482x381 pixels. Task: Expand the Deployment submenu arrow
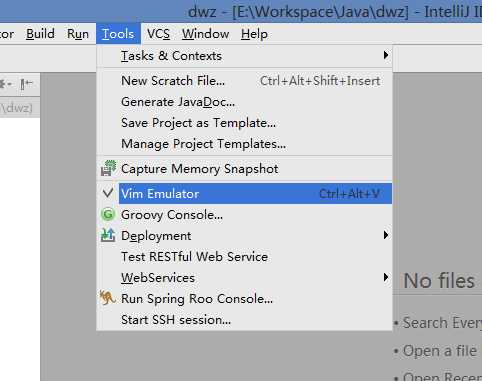point(386,235)
